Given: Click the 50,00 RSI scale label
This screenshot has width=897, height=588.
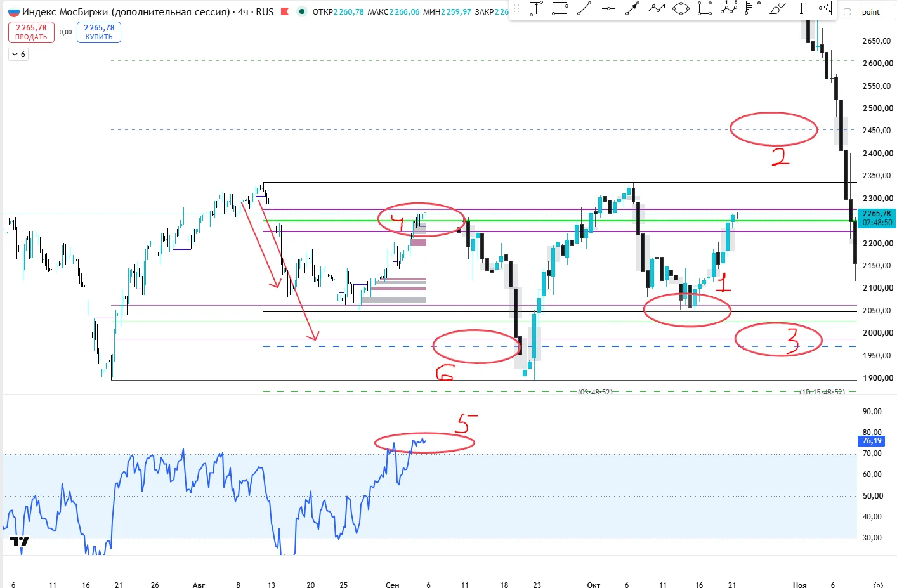Looking at the screenshot, I should click(x=872, y=496).
